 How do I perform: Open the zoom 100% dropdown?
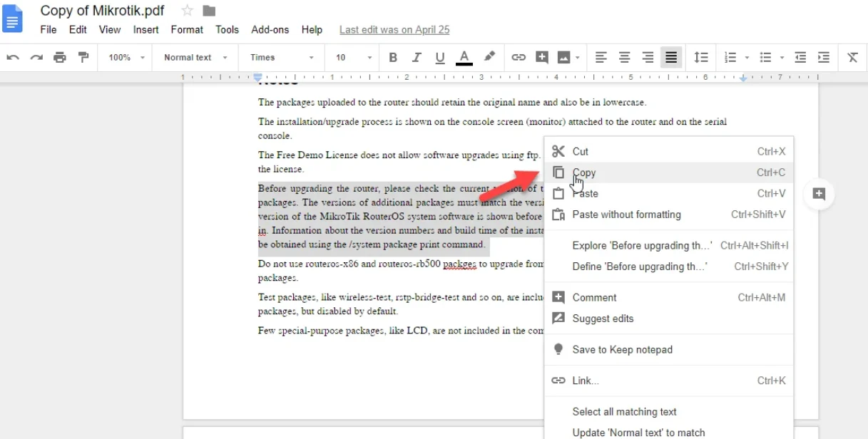(126, 58)
